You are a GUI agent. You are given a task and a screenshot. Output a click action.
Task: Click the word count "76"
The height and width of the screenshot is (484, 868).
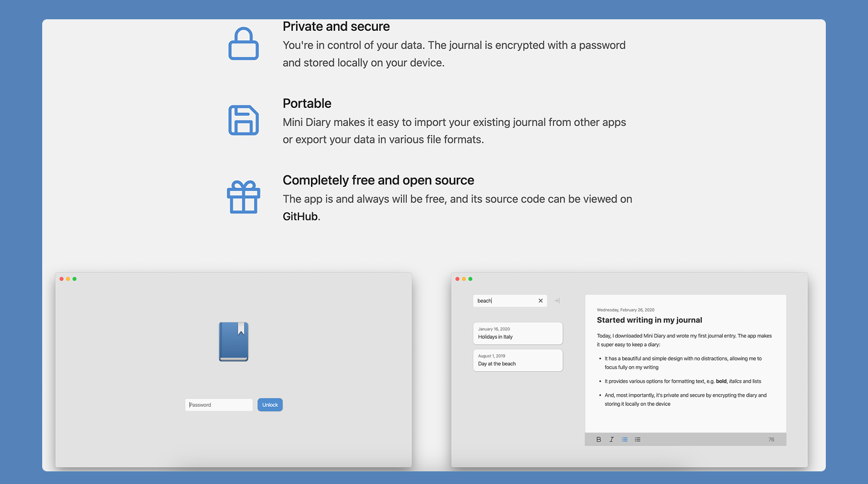tap(771, 439)
